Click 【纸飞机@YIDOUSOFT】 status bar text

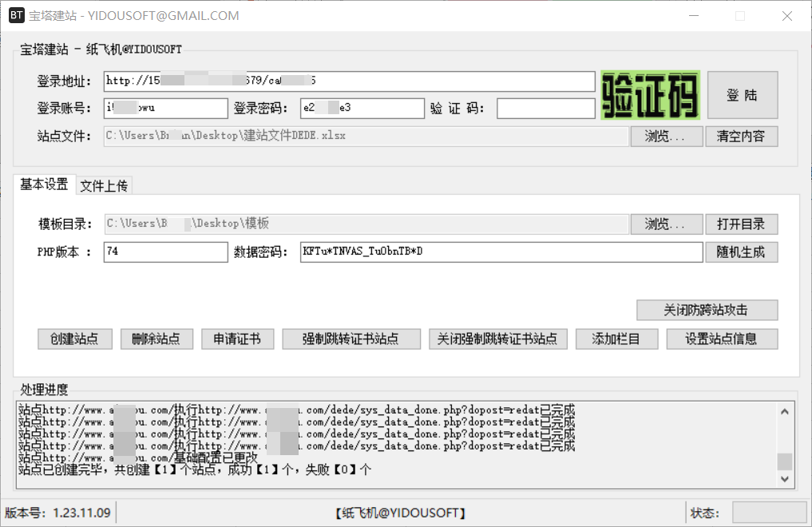pos(400,513)
